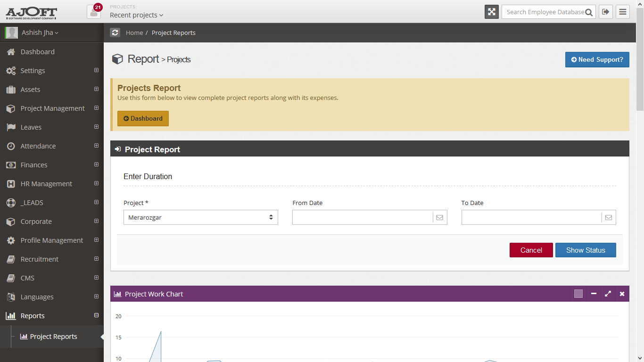The width and height of the screenshot is (644, 362).
Task: Collapse the Reports submenu minus icon
Action: (x=96, y=315)
